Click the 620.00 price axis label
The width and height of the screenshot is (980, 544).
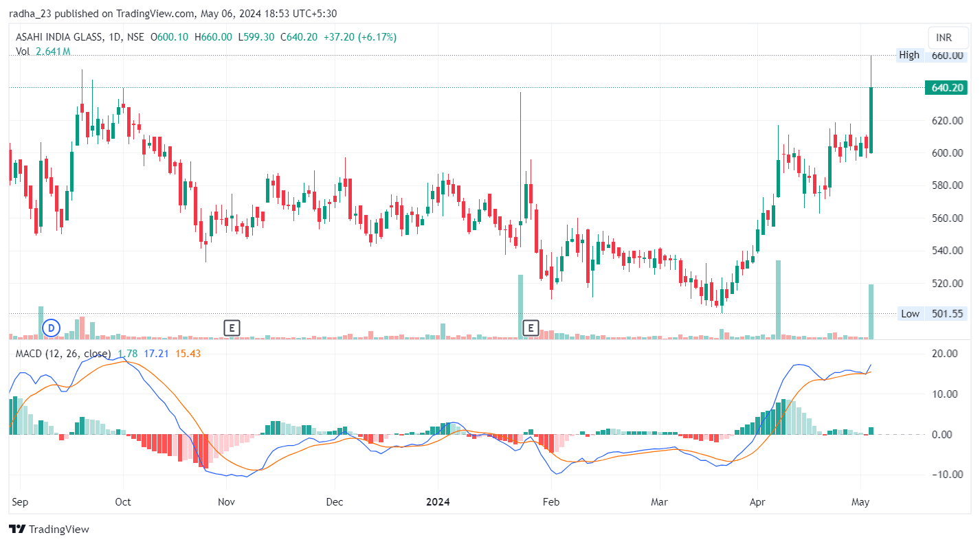click(947, 120)
